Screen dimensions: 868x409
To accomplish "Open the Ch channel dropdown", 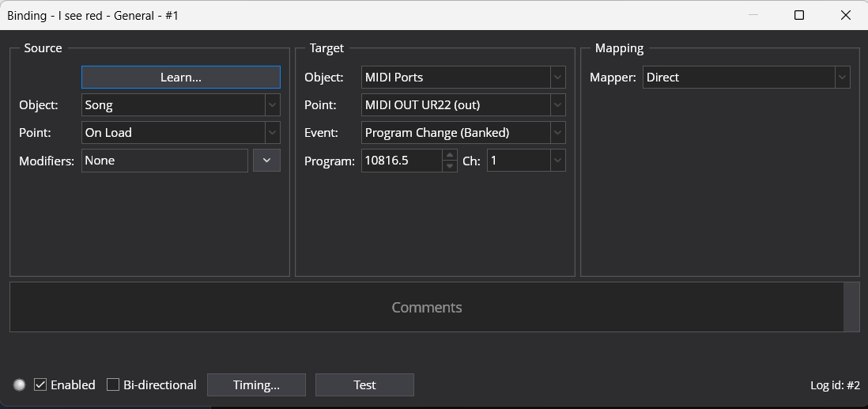I will click(526, 161).
